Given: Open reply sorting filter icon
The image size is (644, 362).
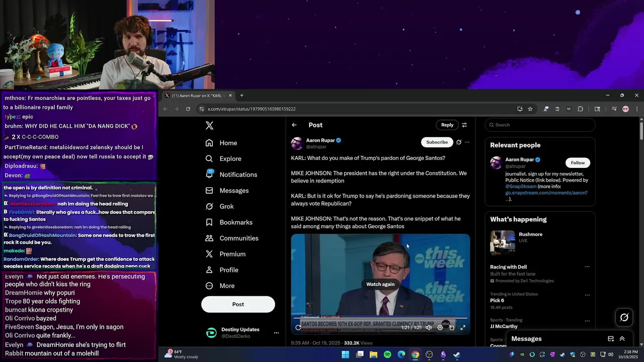Looking at the screenshot, I should pyautogui.click(x=464, y=125).
